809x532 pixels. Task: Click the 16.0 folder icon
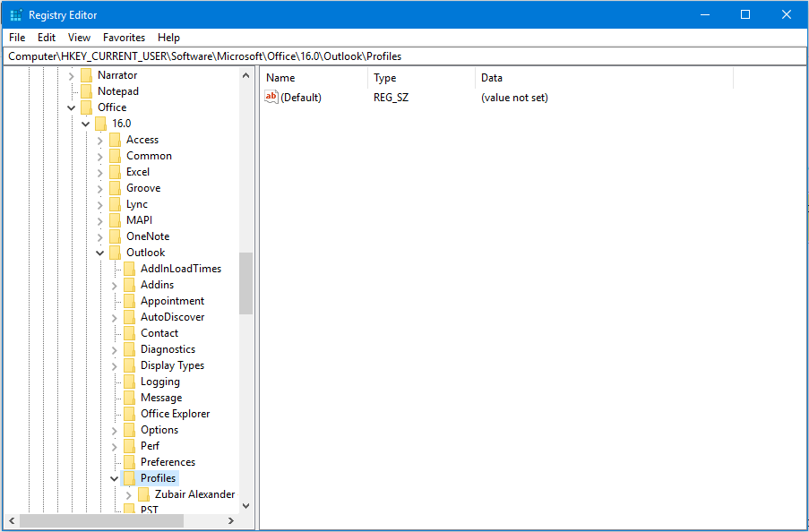[101, 124]
